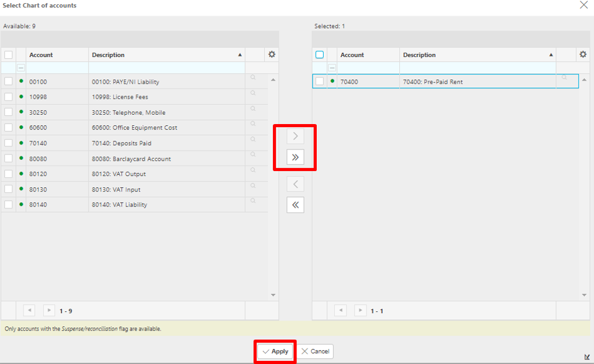This screenshot has height=364, width=594.
Task: Apply the chart of accounts selection
Action: tap(275, 352)
